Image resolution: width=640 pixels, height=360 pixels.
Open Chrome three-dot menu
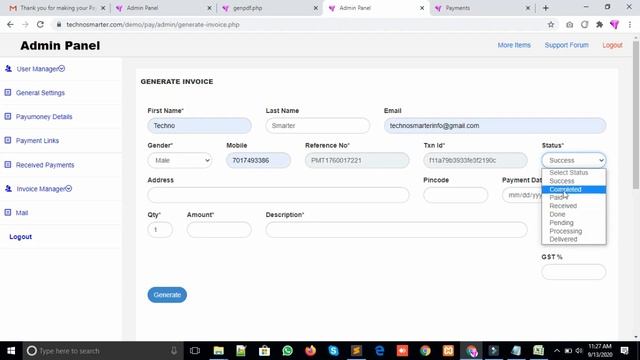(630, 24)
